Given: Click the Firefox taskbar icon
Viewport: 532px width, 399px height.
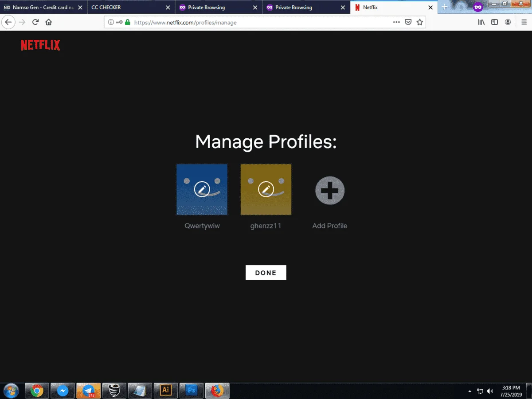Looking at the screenshot, I should coord(217,391).
